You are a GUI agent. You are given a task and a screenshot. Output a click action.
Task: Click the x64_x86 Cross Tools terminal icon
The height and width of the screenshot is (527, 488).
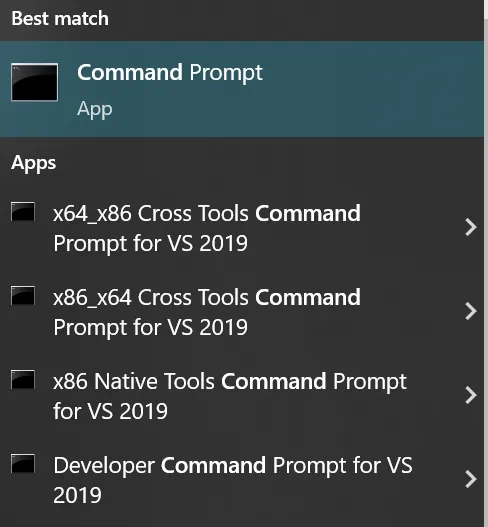click(x=23, y=212)
